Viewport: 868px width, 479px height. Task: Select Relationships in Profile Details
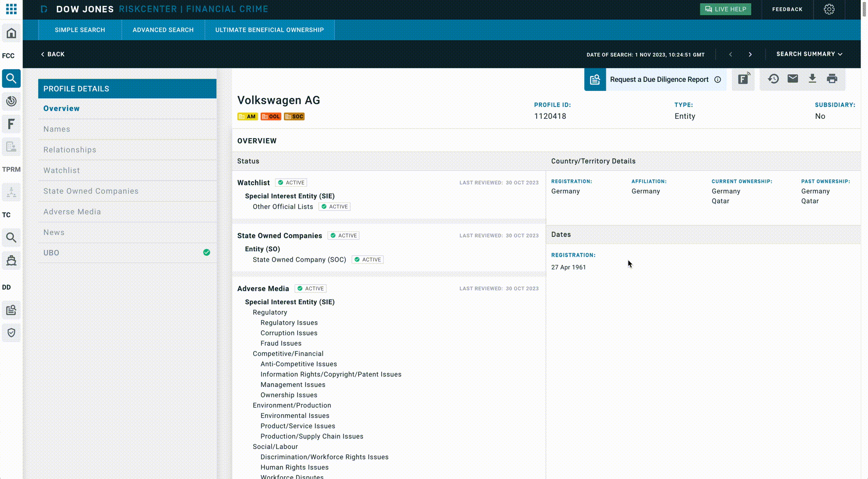click(127, 150)
